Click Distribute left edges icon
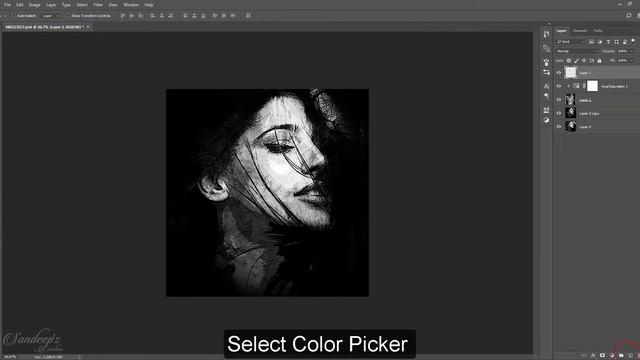Viewport: 640px width, 360px height. [215, 16]
